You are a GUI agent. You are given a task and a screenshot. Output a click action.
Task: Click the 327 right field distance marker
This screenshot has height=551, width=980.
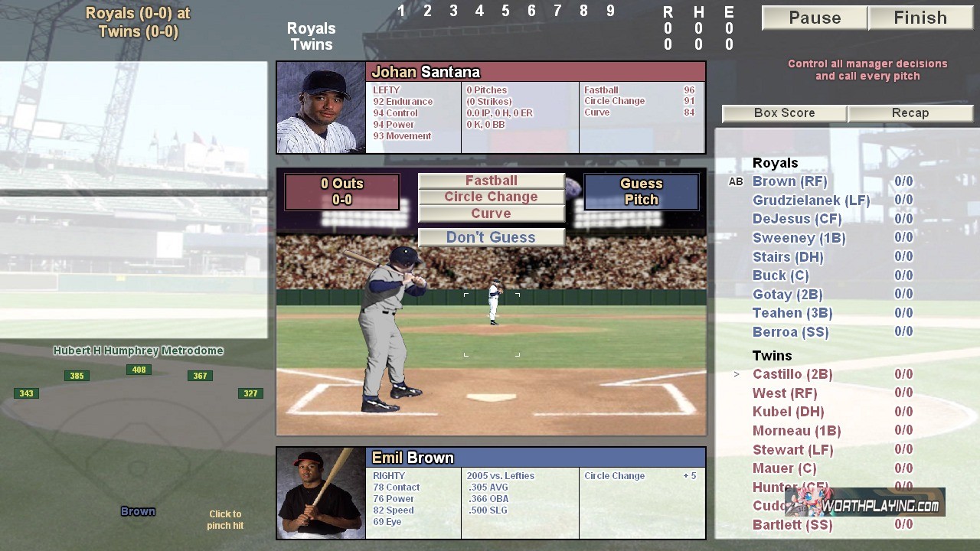(x=250, y=393)
